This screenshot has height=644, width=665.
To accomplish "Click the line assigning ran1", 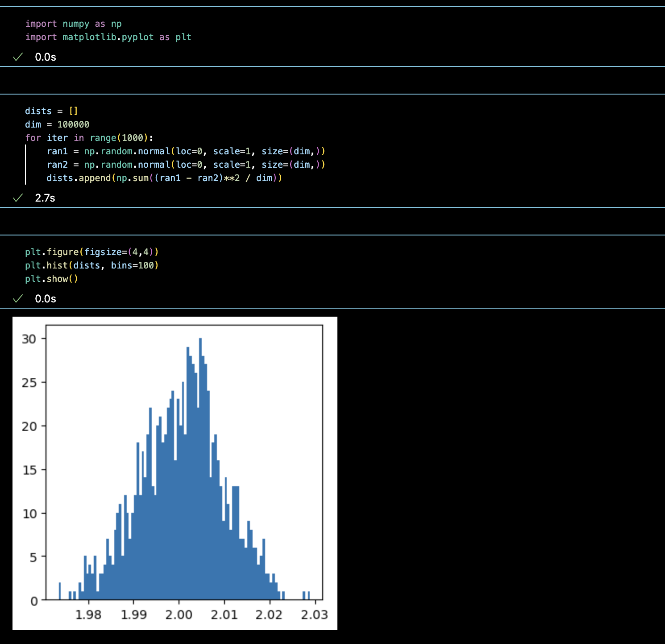I will click(x=186, y=151).
